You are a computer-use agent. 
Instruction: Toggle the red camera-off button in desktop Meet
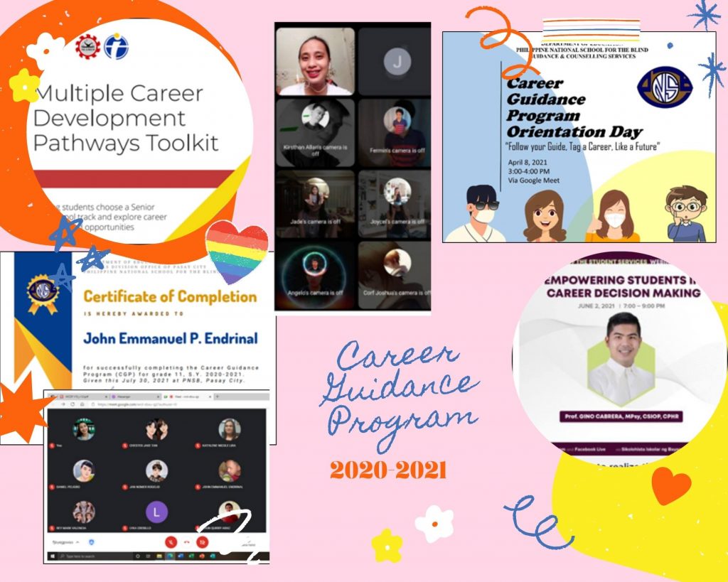[x=203, y=542]
